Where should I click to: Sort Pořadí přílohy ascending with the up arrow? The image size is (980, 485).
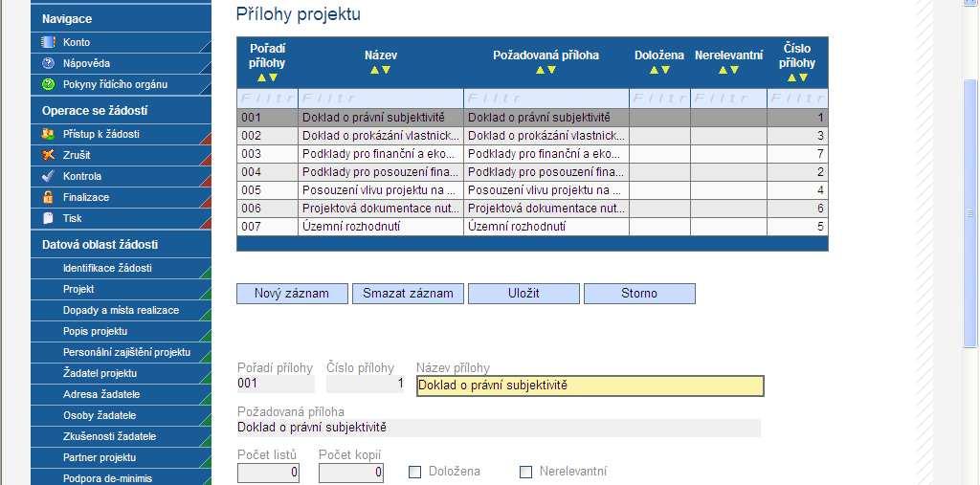click(262, 77)
